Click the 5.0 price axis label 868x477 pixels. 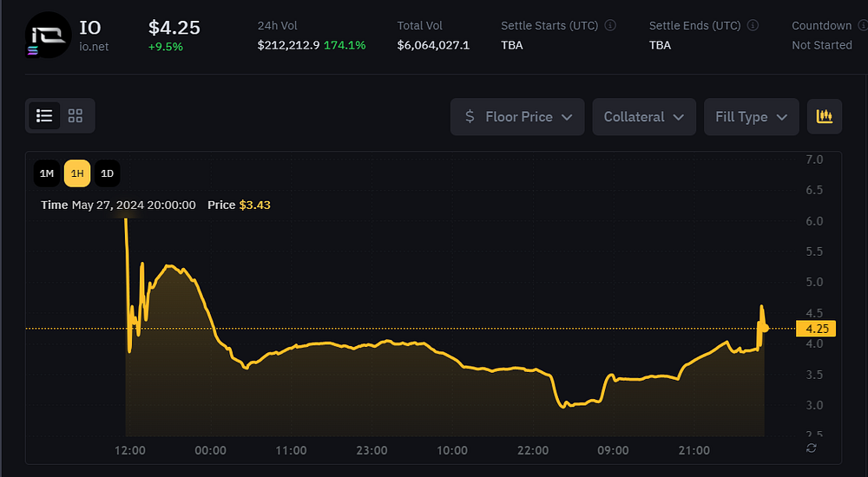(x=814, y=282)
